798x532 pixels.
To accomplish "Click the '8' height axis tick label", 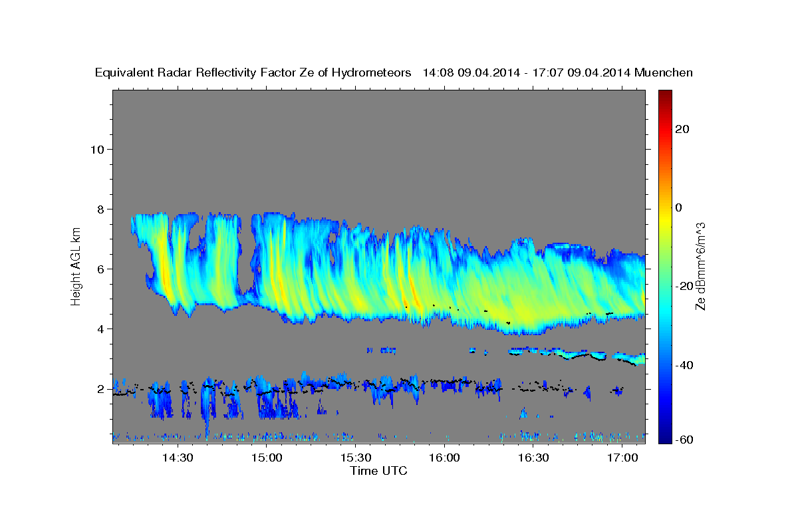I will (101, 209).
